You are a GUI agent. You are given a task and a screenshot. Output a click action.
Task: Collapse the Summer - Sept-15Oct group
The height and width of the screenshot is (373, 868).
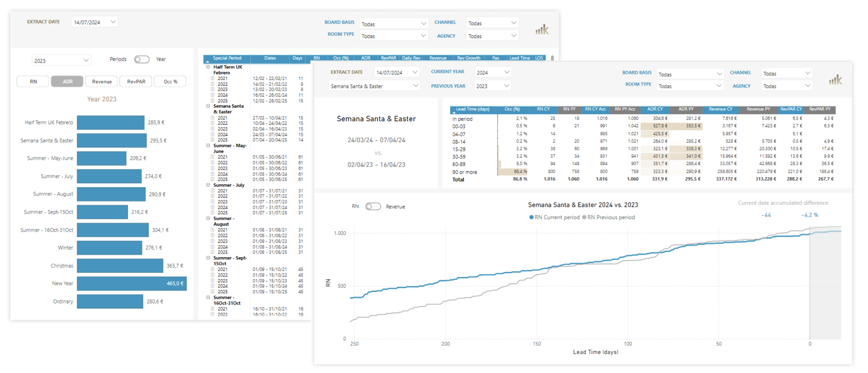click(208, 258)
